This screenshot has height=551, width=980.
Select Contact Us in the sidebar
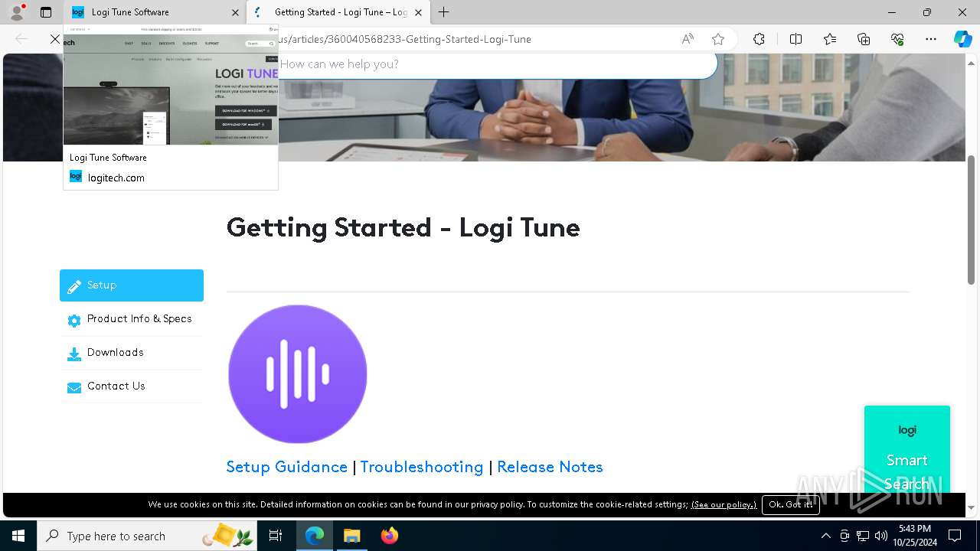point(132,386)
